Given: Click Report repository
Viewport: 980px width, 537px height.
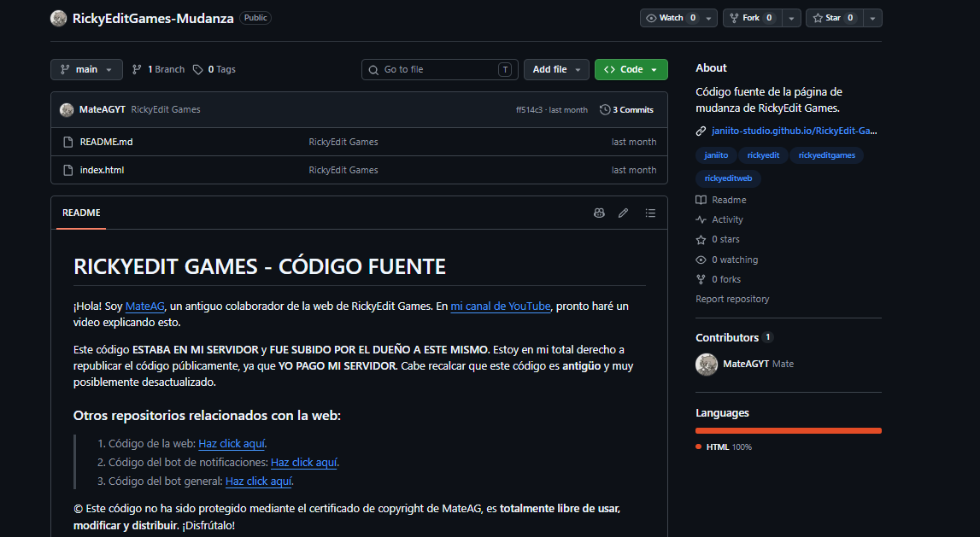Looking at the screenshot, I should pyautogui.click(x=732, y=299).
